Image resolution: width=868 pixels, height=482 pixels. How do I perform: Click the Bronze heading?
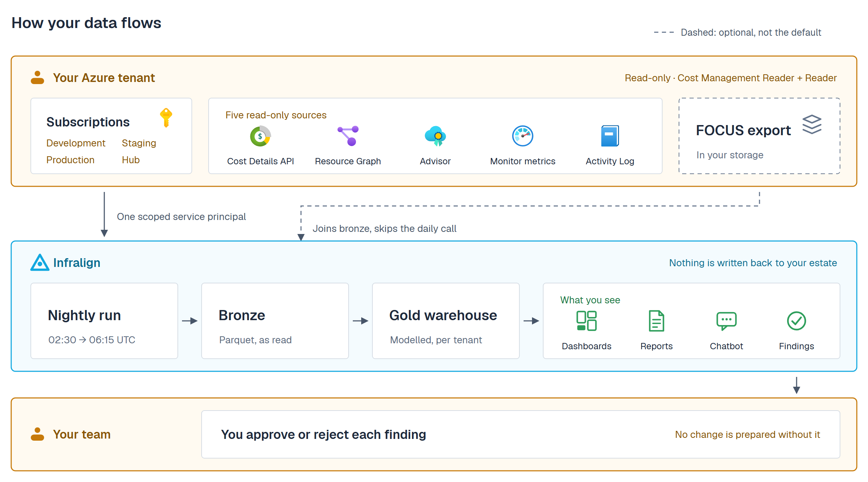(242, 315)
